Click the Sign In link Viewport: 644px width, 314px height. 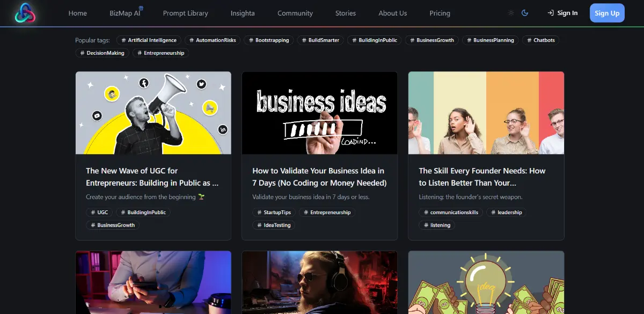pyautogui.click(x=566, y=13)
